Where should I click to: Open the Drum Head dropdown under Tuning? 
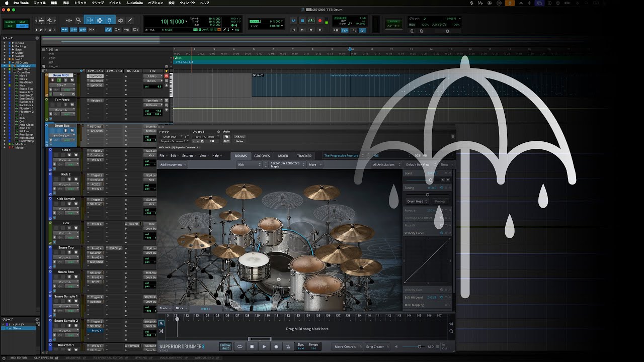(417, 201)
